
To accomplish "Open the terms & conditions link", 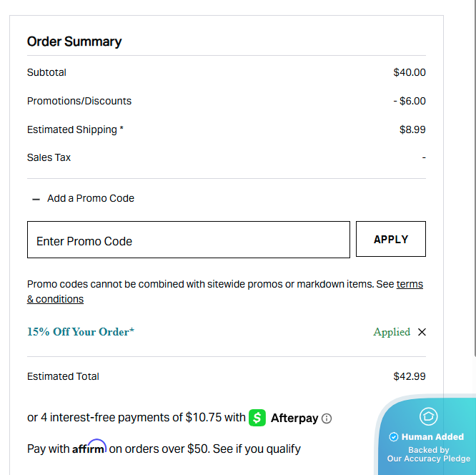I will tap(55, 299).
